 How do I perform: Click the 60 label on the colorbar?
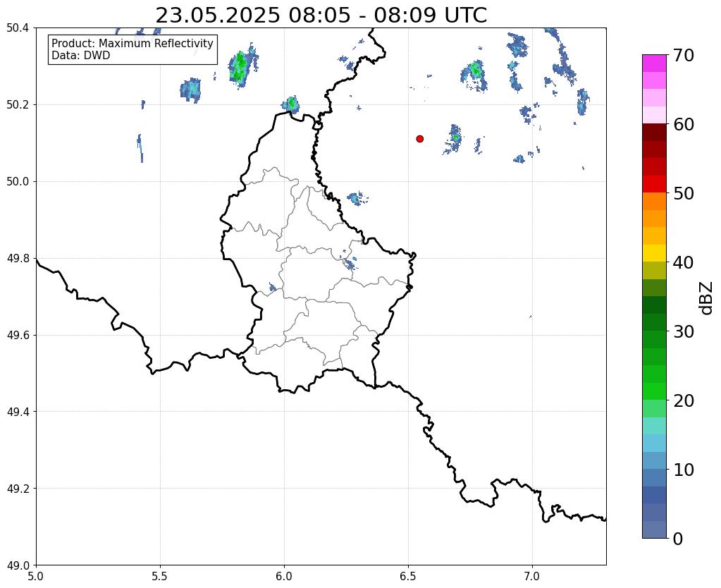[684, 124]
